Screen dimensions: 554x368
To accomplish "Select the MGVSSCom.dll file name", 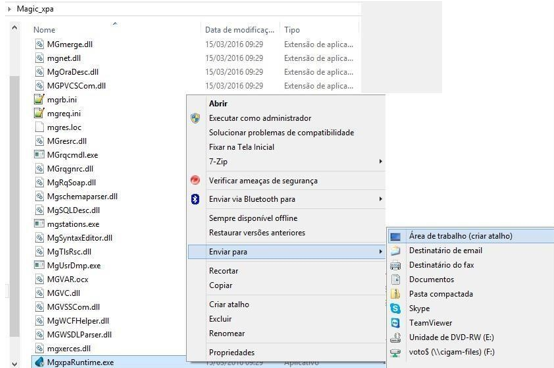I will pyautogui.click(x=73, y=307).
